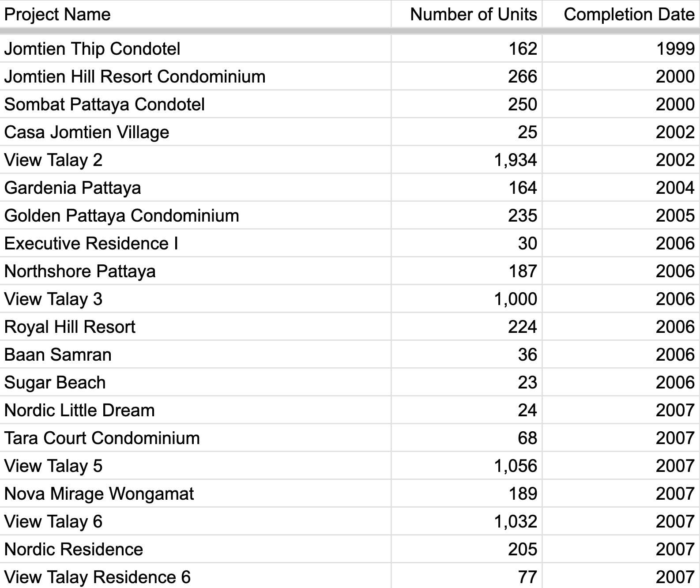Select the 1,056 units cell

point(467,466)
